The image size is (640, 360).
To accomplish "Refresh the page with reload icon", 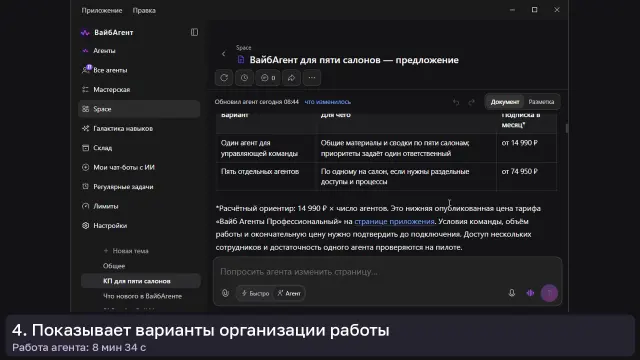I will (x=224, y=78).
